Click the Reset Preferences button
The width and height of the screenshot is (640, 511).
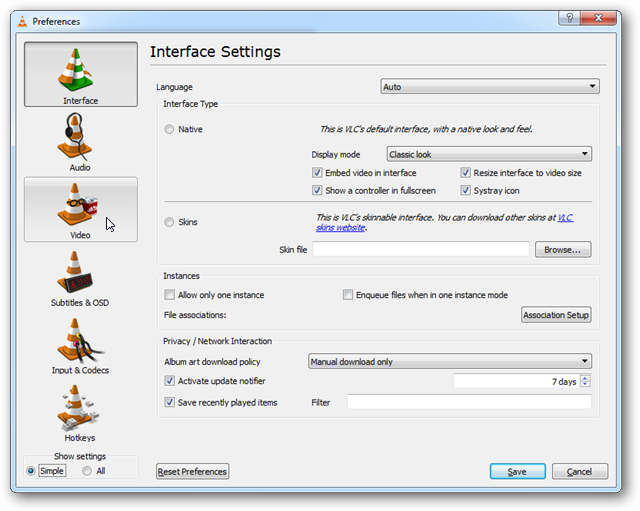click(x=192, y=471)
